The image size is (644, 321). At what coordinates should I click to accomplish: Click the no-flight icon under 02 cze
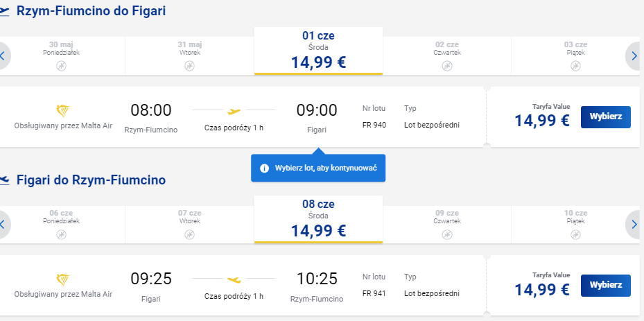pos(447,66)
